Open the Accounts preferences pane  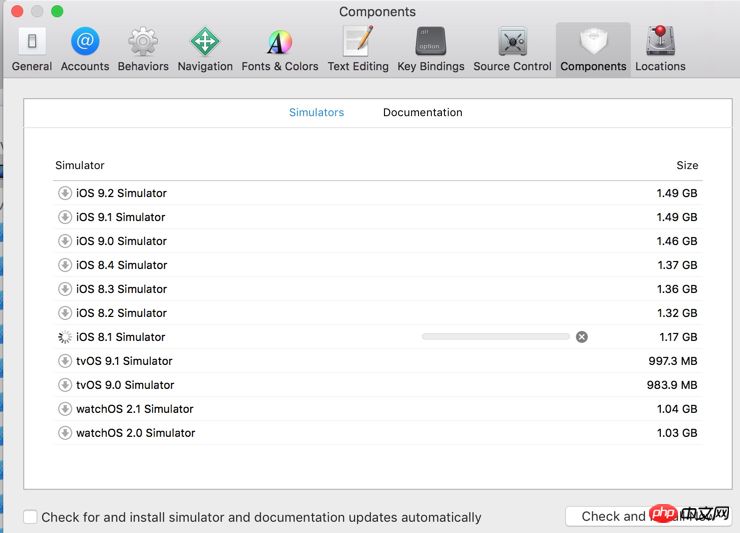[x=85, y=49]
